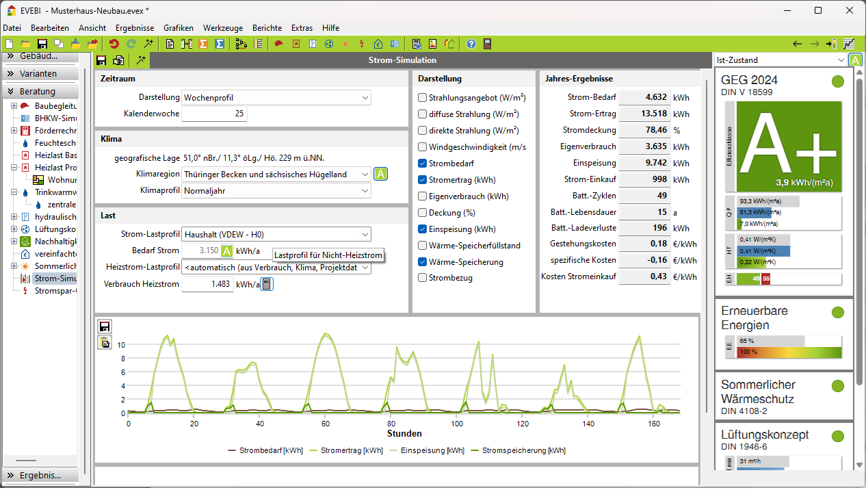
Task: Click the green A icon beside Klimaregion
Action: (x=381, y=174)
